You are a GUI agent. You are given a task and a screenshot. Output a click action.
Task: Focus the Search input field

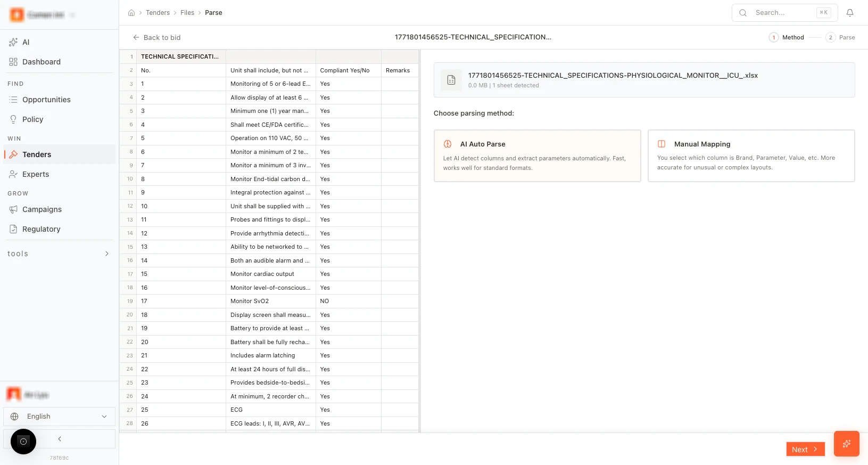(785, 13)
